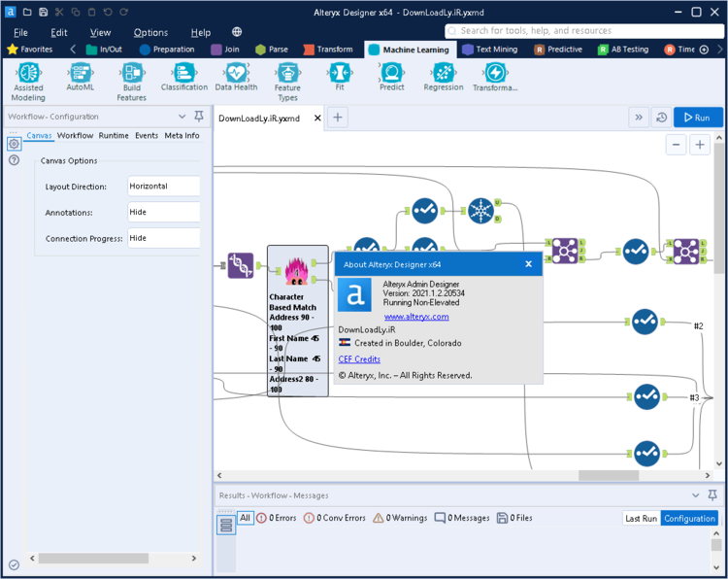Pin the Workflow Configuration panel
Viewport: 728px width, 579px height.
point(199,117)
